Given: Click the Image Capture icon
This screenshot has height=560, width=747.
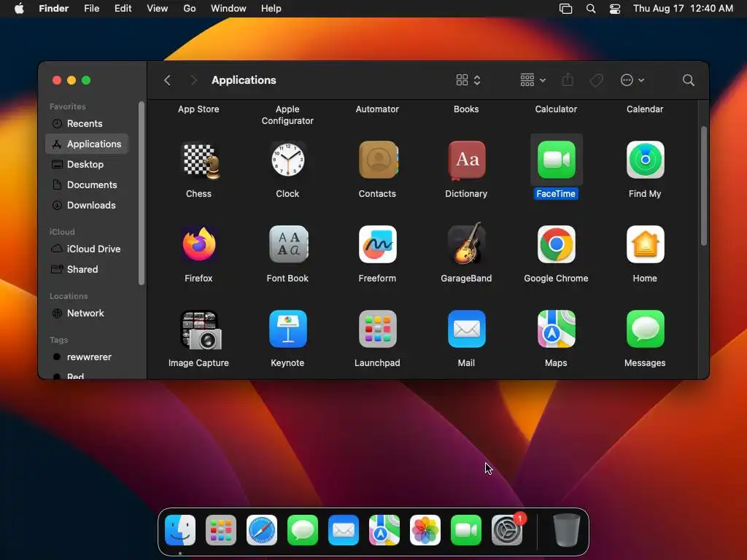Looking at the screenshot, I should [x=201, y=330].
